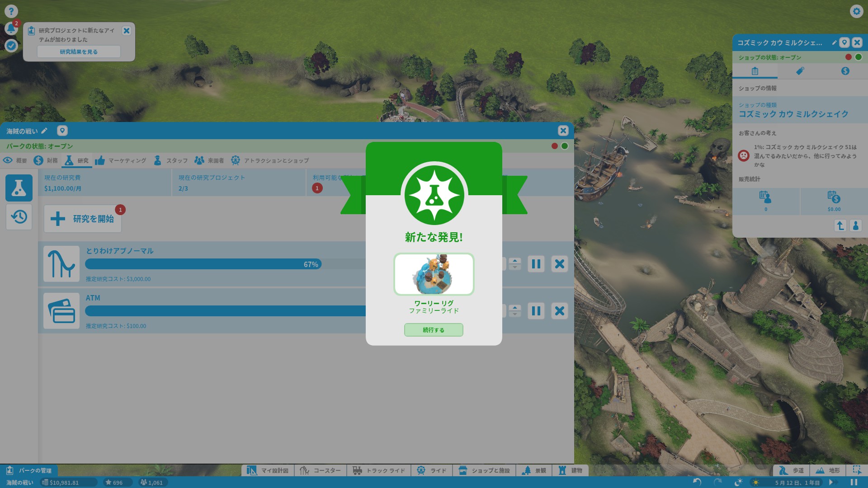This screenshot has height=488, width=868.
Task: Click the ワーリー リグ ride thumbnail
Action: pos(434,274)
